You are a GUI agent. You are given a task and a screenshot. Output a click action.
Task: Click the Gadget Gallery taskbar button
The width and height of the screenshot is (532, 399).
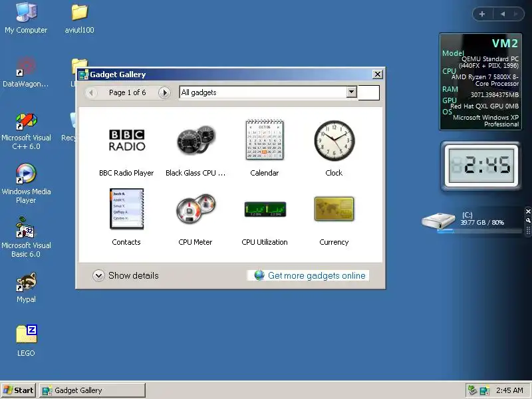tap(92, 390)
